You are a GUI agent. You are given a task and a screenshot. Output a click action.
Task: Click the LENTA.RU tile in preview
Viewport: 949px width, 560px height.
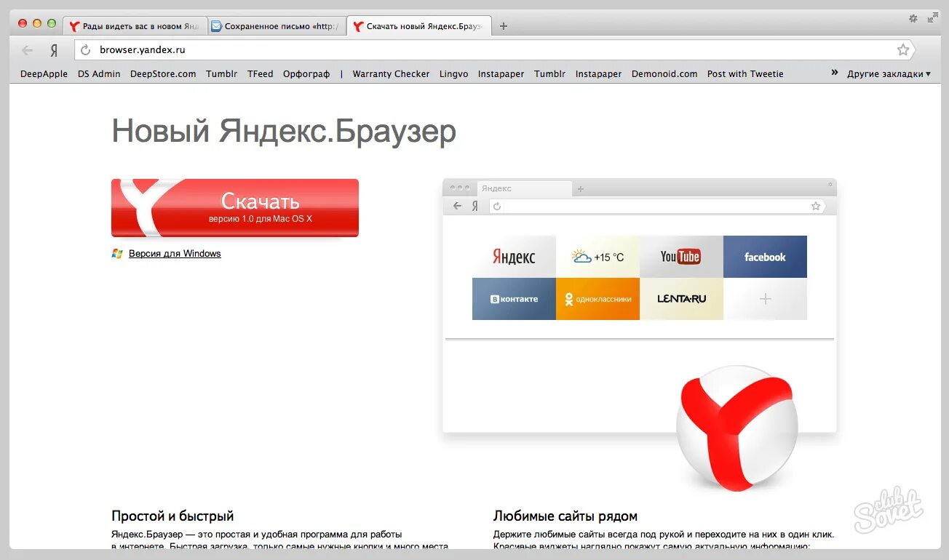tap(681, 299)
